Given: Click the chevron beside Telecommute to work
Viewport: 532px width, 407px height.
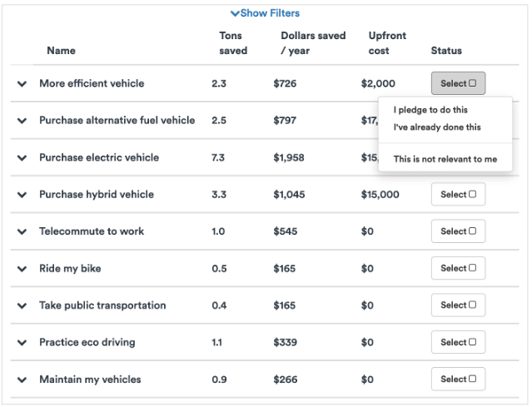Looking at the screenshot, I should 22,231.
